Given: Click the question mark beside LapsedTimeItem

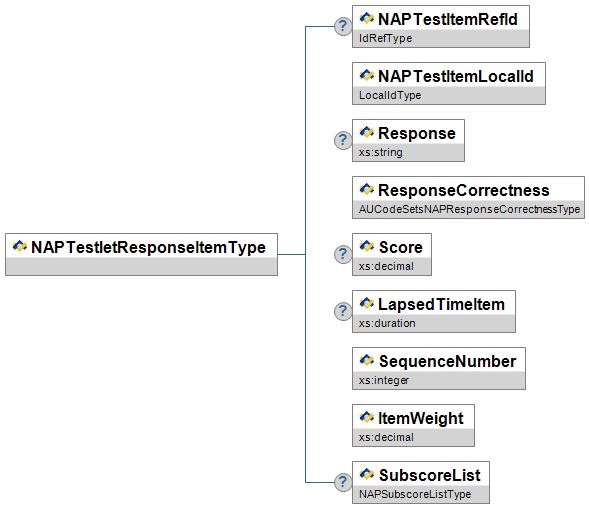Looking at the screenshot, I should pos(343,311).
